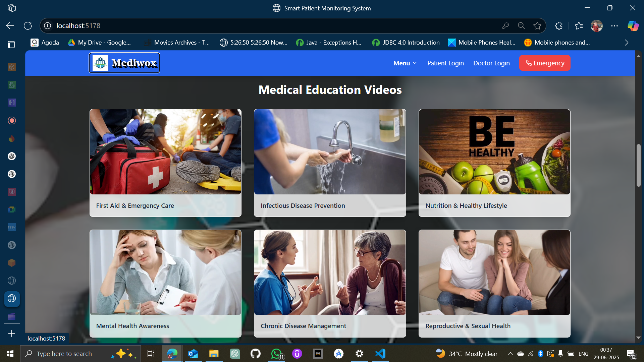Open Visual Studio Code from taskbar
The width and height of the screenshot is (644, 362).
(x=380, y=354)
